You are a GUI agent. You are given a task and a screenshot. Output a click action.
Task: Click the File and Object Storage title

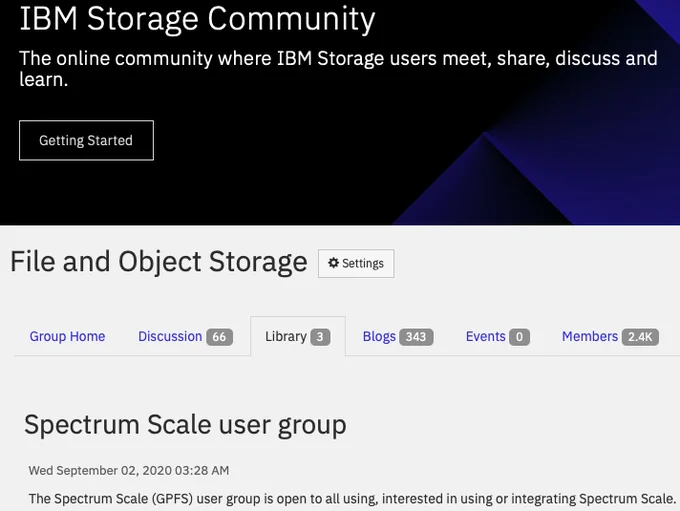(159, 262)
